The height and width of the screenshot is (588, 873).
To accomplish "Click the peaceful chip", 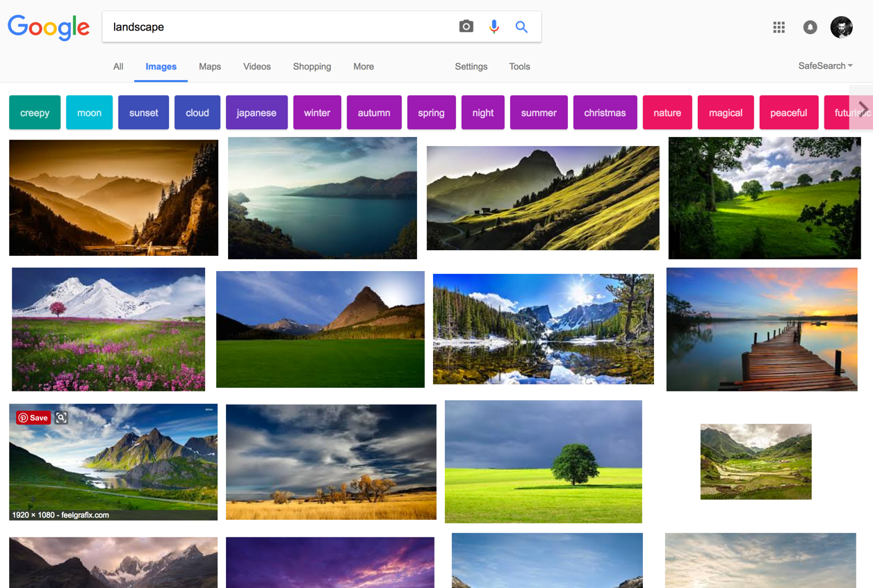I will [x=789, y=113].
